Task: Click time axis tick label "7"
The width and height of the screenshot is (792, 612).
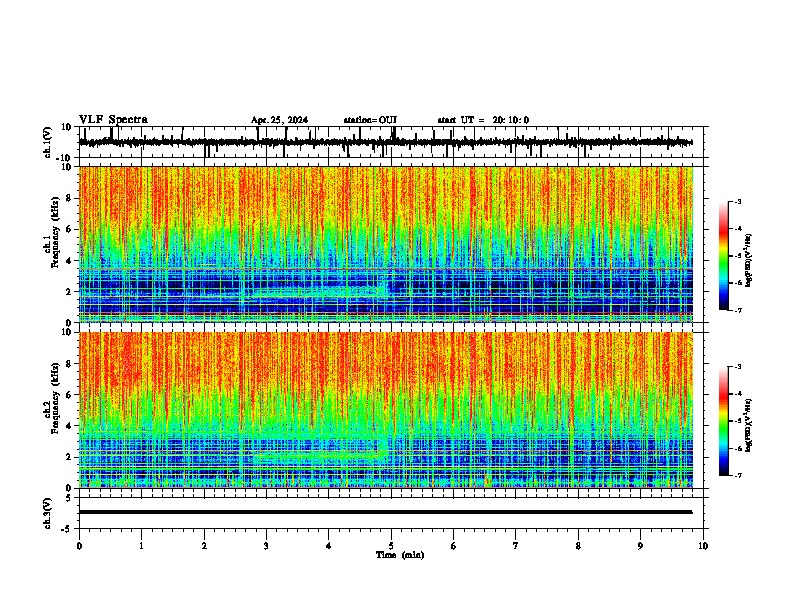Action: [516, 546]
